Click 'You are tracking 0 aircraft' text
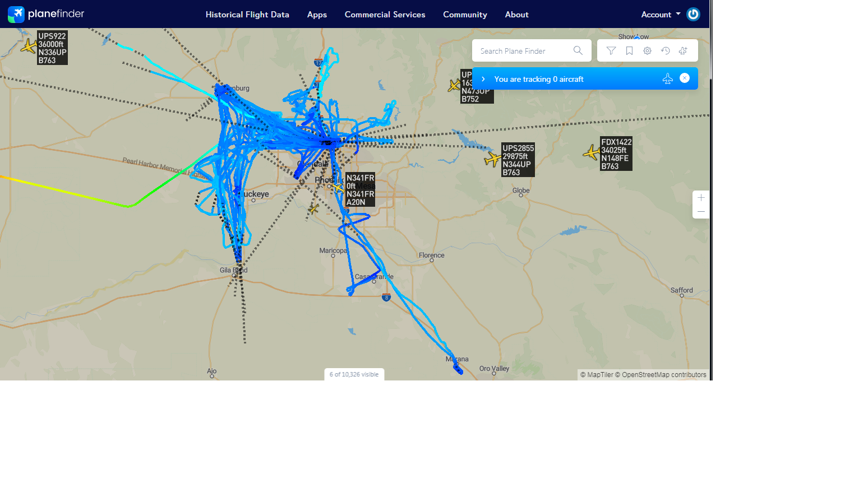This screenshot has height=483, width=868. pos(539,79)
